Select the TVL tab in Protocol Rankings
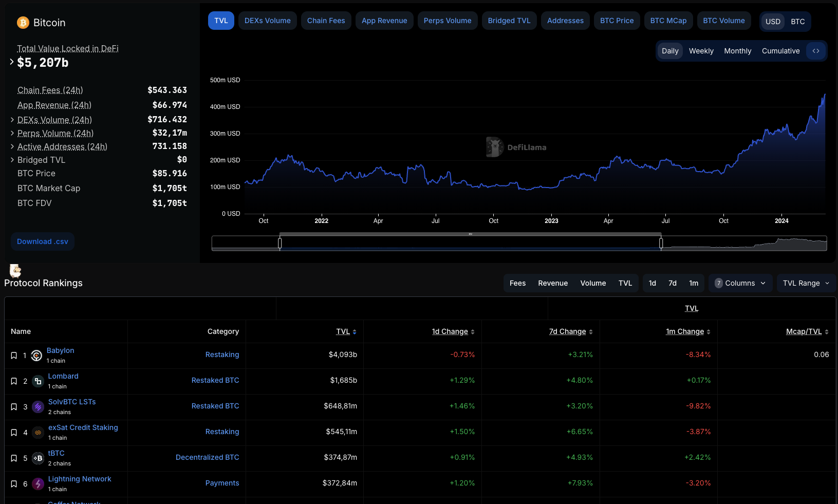 [625, 283]
